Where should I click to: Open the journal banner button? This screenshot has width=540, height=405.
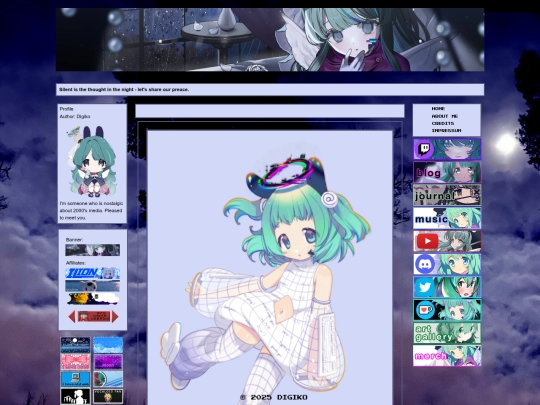click(447, 195)
